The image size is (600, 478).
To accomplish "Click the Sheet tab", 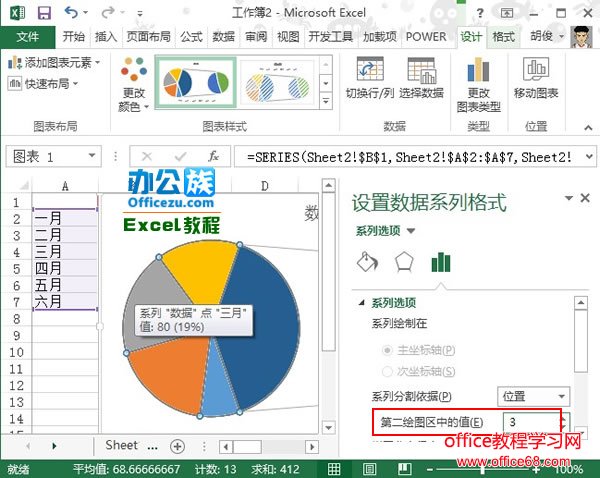I will (x=121, y=445).
